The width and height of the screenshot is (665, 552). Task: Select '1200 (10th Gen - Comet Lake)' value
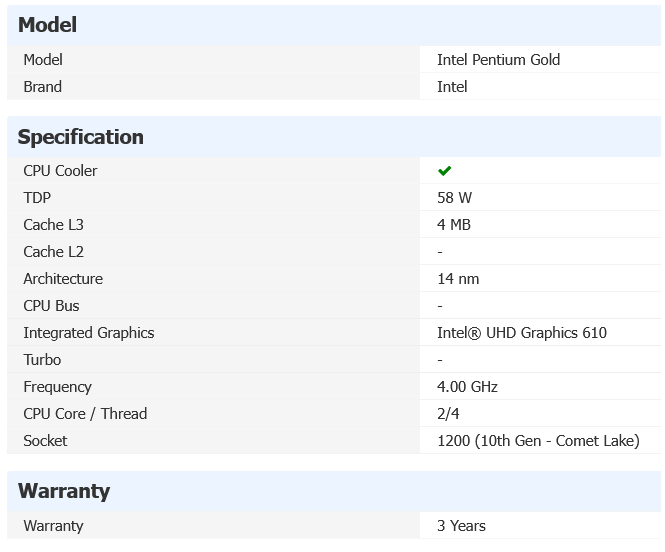point(538,441)
